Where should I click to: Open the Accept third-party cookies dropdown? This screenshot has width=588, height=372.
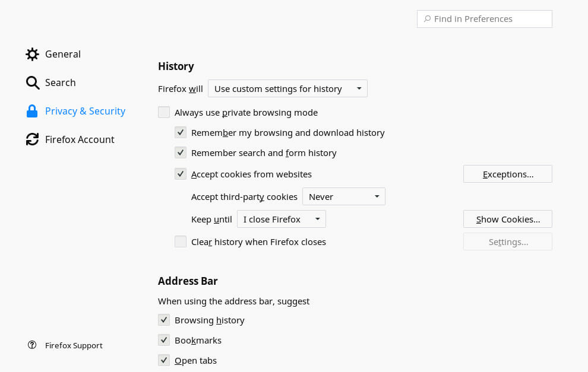344,196
